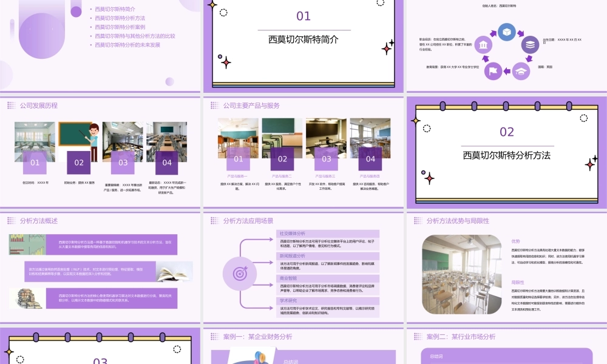Click the blue cube icon in cycle diagram
Viewport: 607px width, 364px height.
point(507,32)
